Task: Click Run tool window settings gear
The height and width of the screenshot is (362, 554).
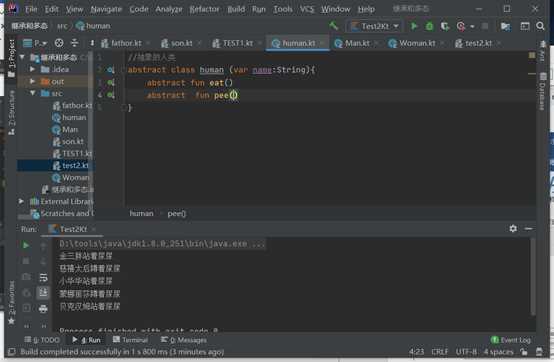Action: 513,229
